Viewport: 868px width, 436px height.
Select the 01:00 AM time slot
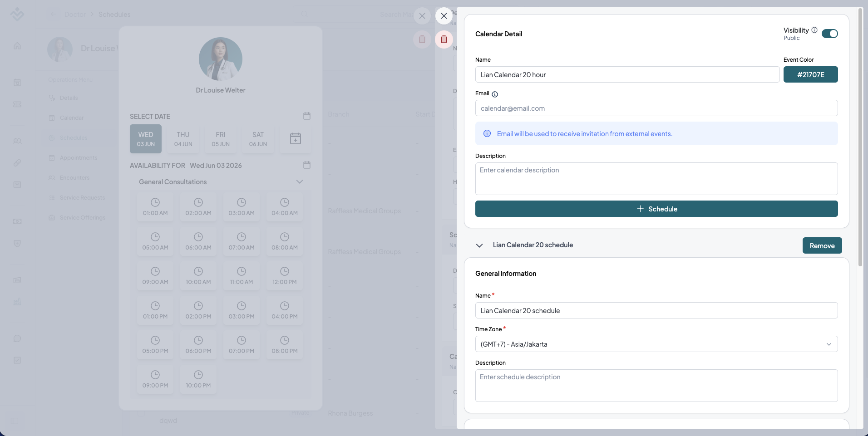[x=155, y=207]
